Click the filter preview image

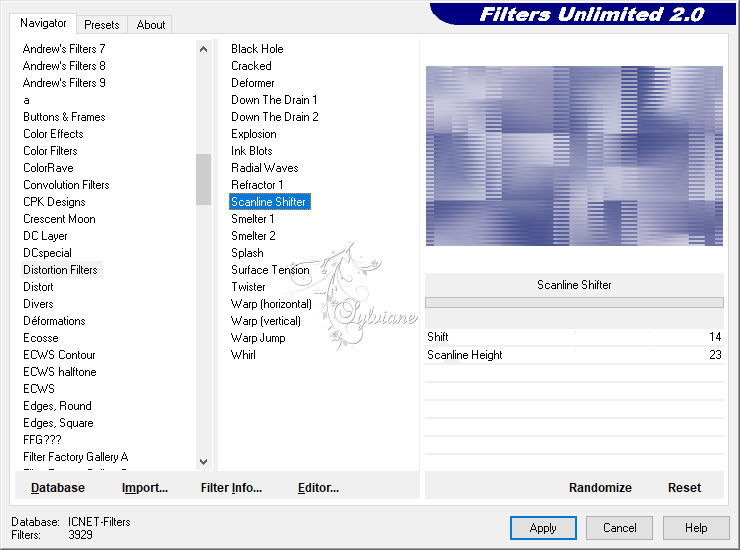tap(574, 156)
